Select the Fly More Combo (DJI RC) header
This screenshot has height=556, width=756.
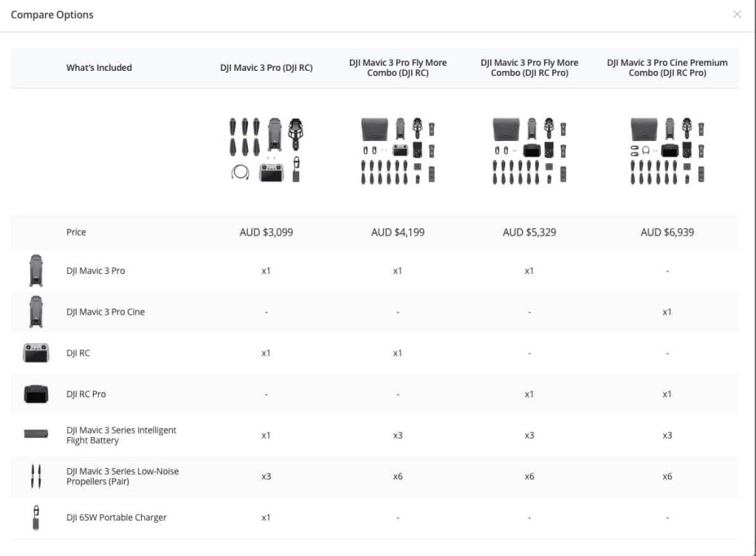[398, 68]
